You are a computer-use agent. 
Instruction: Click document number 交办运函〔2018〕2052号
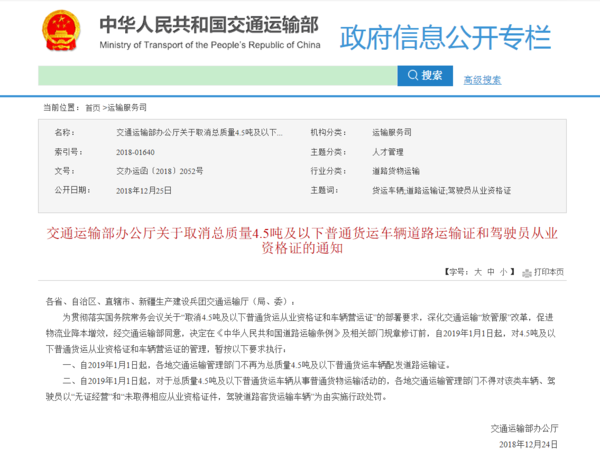click(x=160, y=170)
